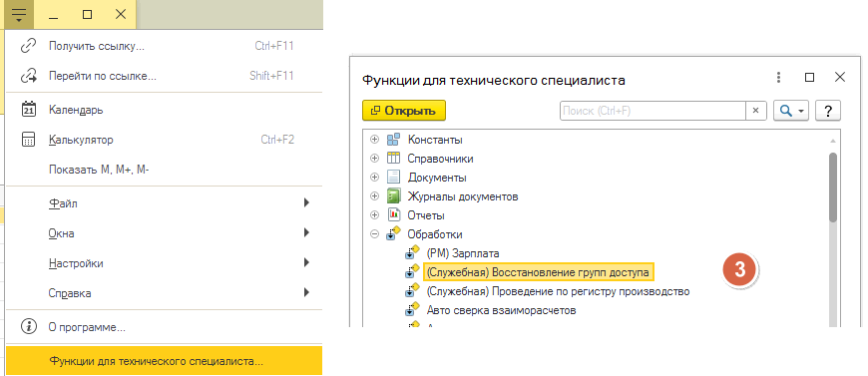This screenshot has height=376, width=868.
Task: Select Перейти по ссылке menu item
Action: (x=164, y=76)
